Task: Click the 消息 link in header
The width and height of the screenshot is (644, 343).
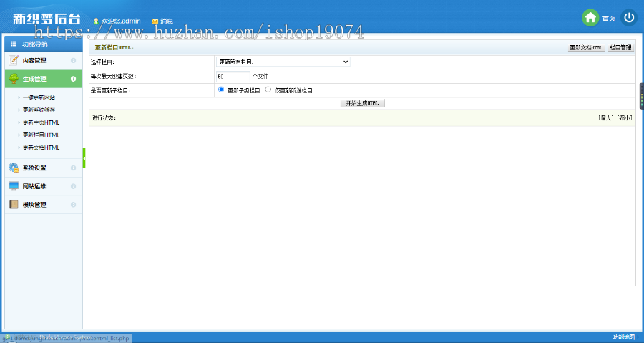Action: pos(166,21)
